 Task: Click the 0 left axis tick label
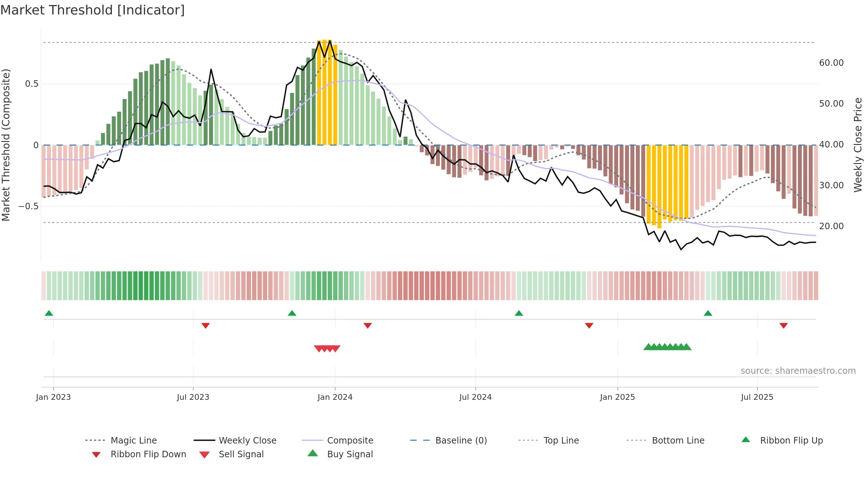[36, 145]
